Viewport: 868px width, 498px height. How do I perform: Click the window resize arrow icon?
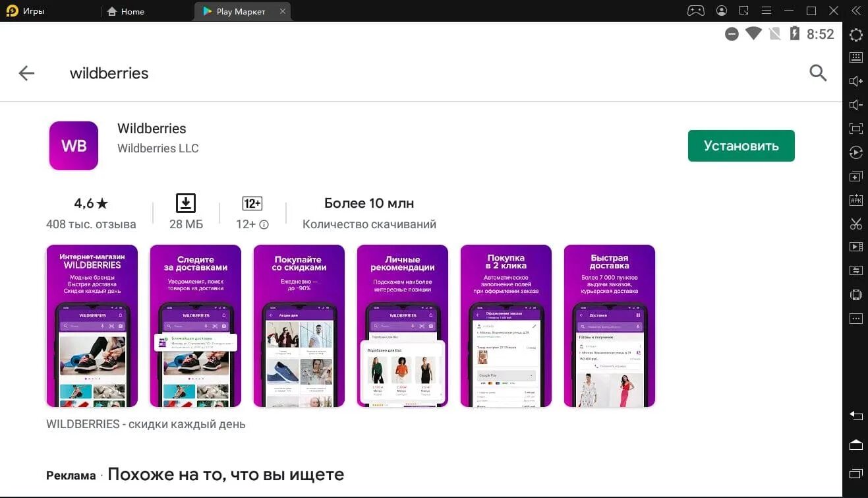(744, 11)
